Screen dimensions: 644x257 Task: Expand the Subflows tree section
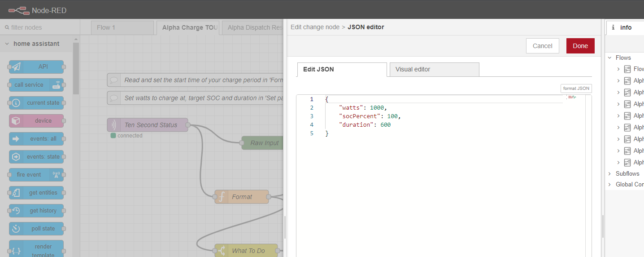(x=609, y=173)
